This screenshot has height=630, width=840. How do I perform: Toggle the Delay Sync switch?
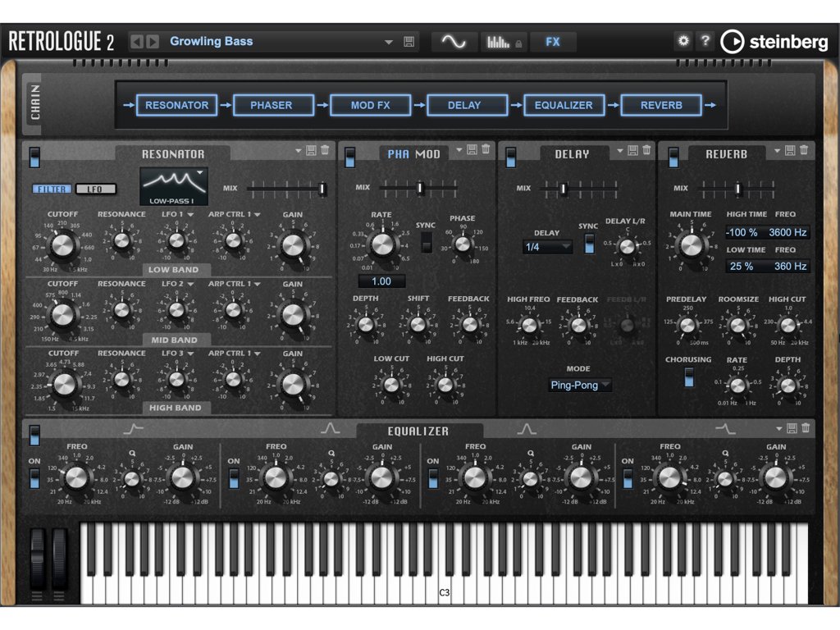(x=588, y=243)
